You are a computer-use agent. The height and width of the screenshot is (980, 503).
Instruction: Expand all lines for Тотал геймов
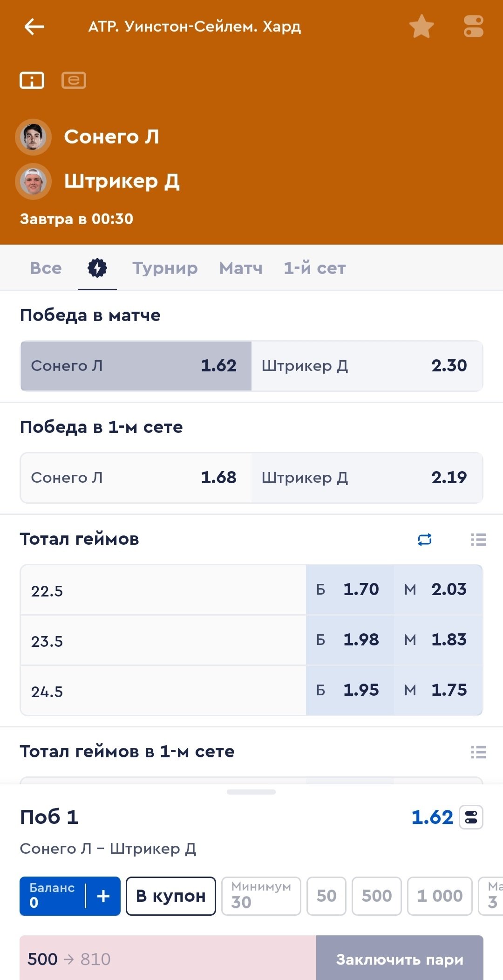(478, 540)
